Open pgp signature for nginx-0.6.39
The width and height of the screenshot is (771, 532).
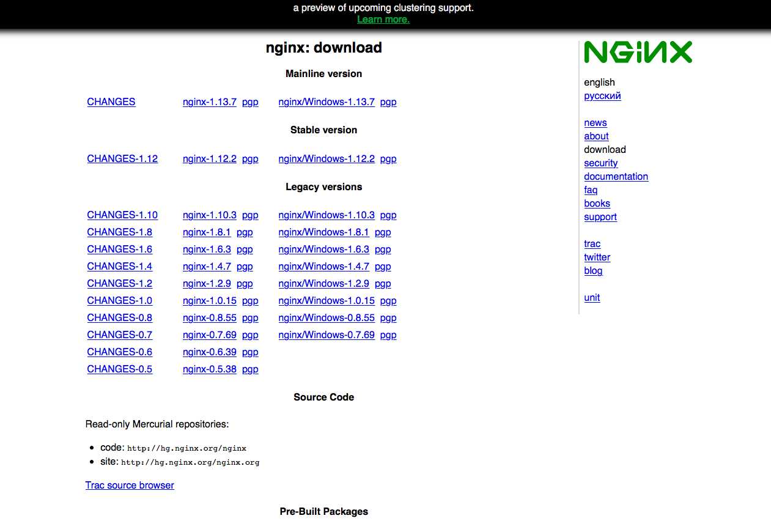[x=250, y=352]
